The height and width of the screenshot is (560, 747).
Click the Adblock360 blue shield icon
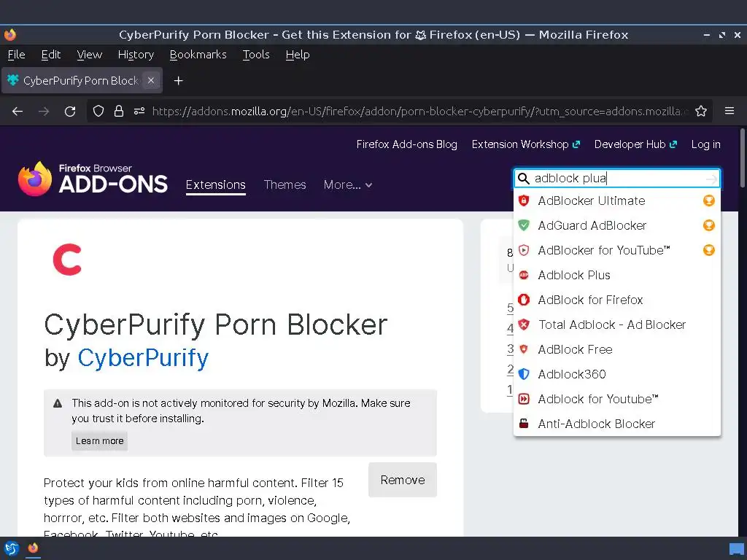(x=524, y=374)
